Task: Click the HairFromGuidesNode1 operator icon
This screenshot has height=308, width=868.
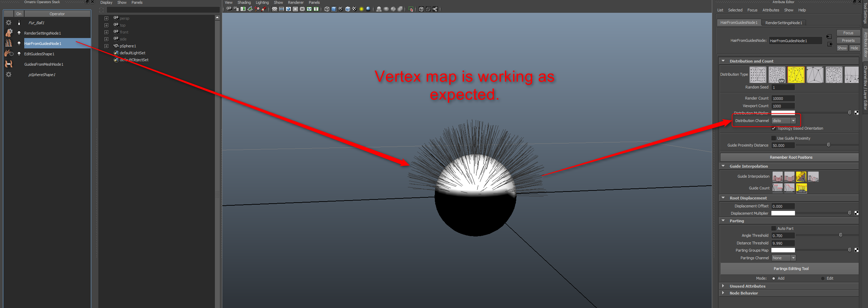Action: pos(9,43)
